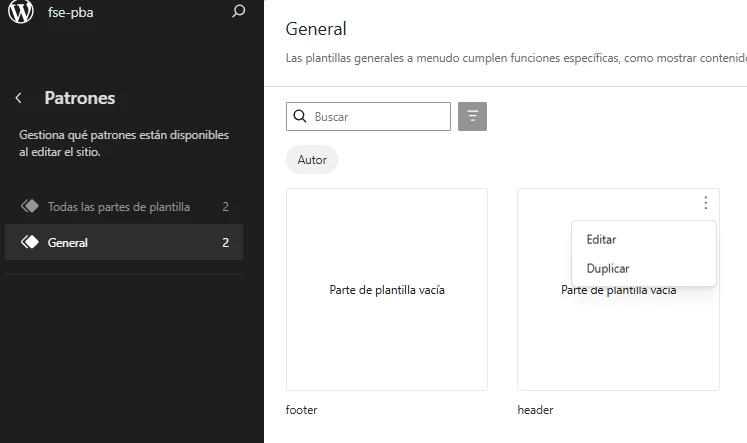This screenshot has width=747, height=443.
Task: Go back using the chevron beside Patrones
Action: pyautogui.click(x=19, y=98)
